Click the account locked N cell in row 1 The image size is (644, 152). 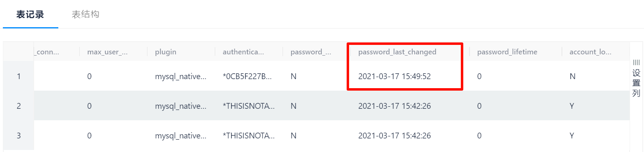(573, 76)
